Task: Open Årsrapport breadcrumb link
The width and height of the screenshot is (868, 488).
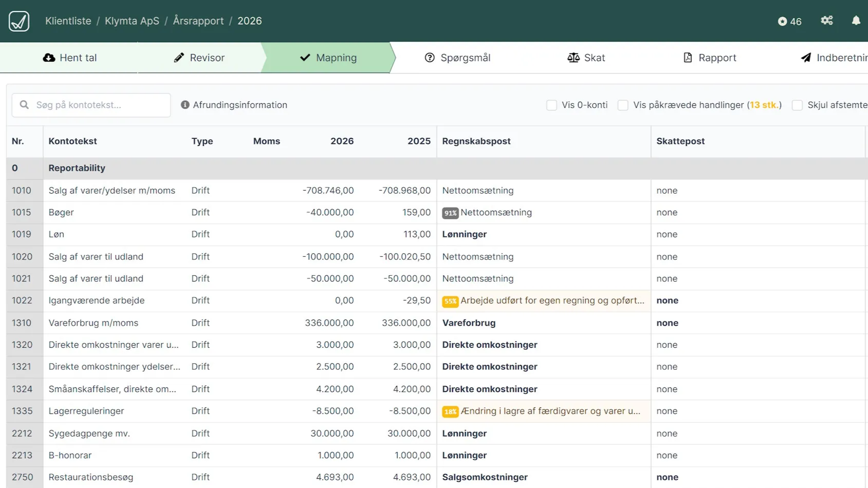Action: (x=198, y=21)
